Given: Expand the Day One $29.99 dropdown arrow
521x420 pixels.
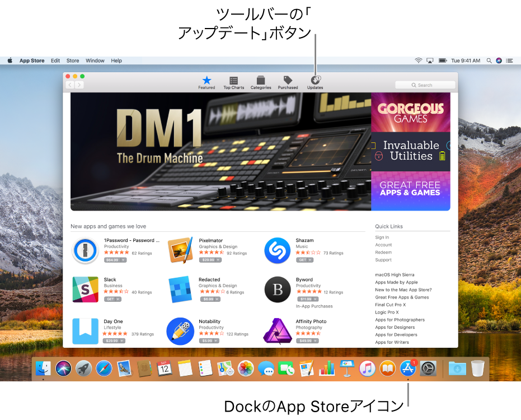Looking at the screenshot, I should click(x=122, y=341).
